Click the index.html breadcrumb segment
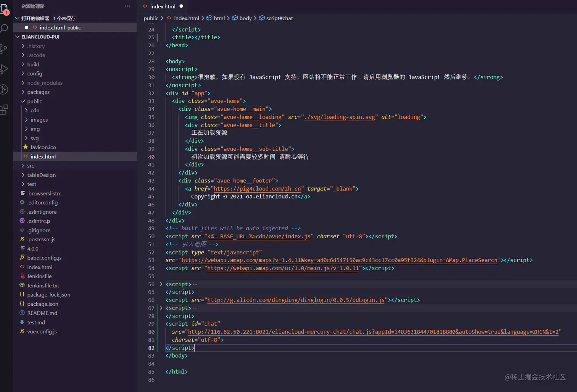 click(x=187, y=18)
